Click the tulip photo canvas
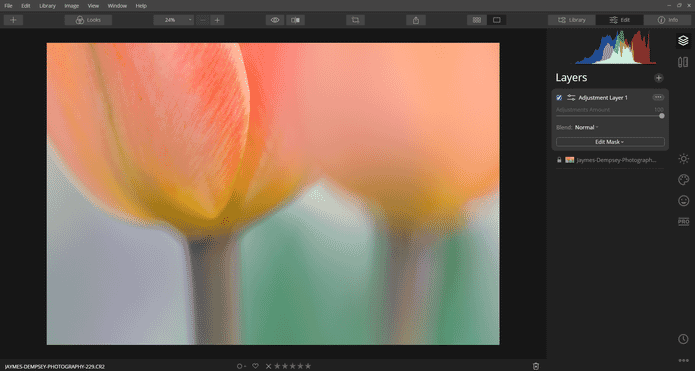The width and height of the screenshot is (695, 371). tap(273, 194)
